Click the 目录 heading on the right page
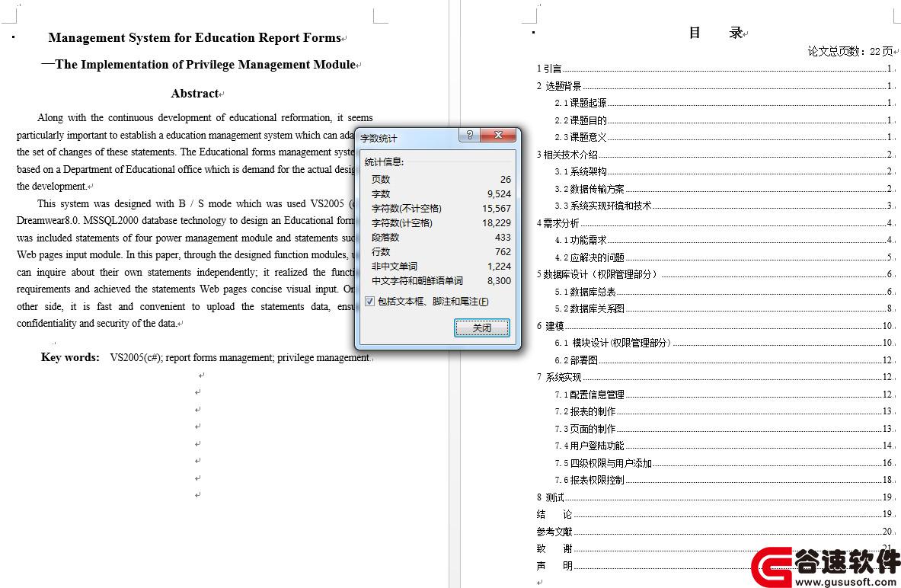 (715, 33)
